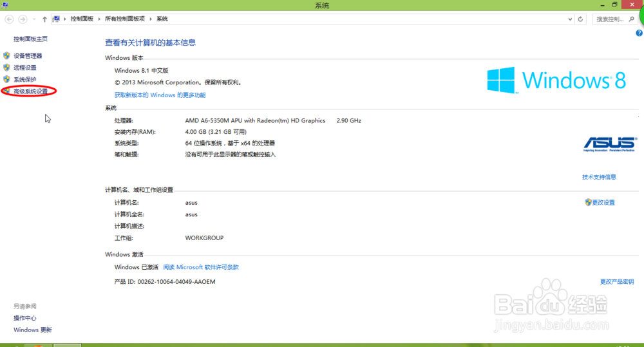Click the shield icon beside 系统保护
The width and height of the screenshot is (644, 347).
click(x=6, y=79)
